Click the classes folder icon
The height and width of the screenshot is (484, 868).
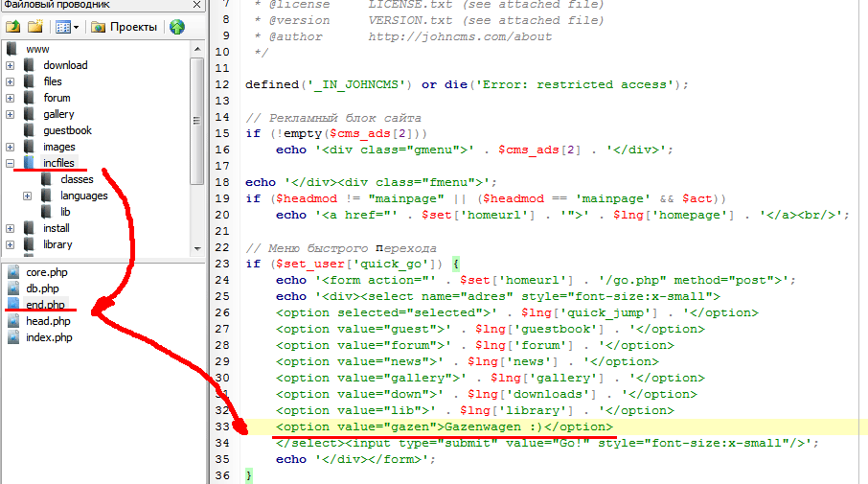(47, 179)
